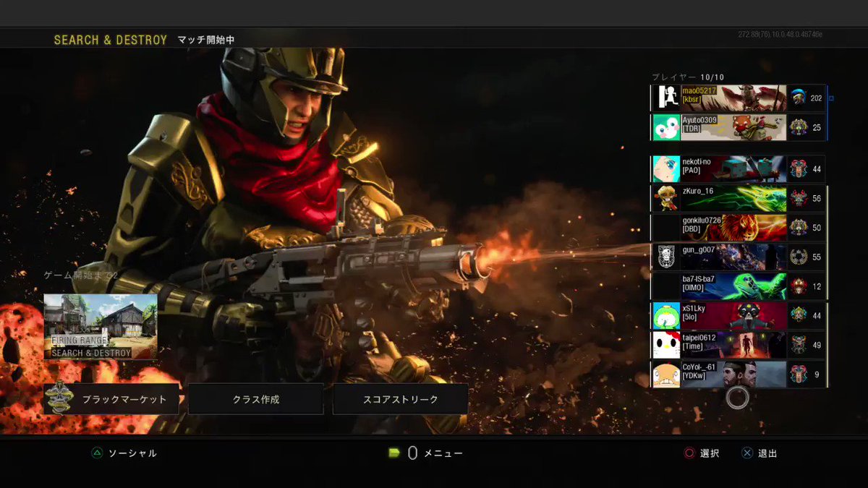Click Ayuto0309's prestige emblem beside 25
The width and height of the screenshot is (868, 488).
(798, 127)
